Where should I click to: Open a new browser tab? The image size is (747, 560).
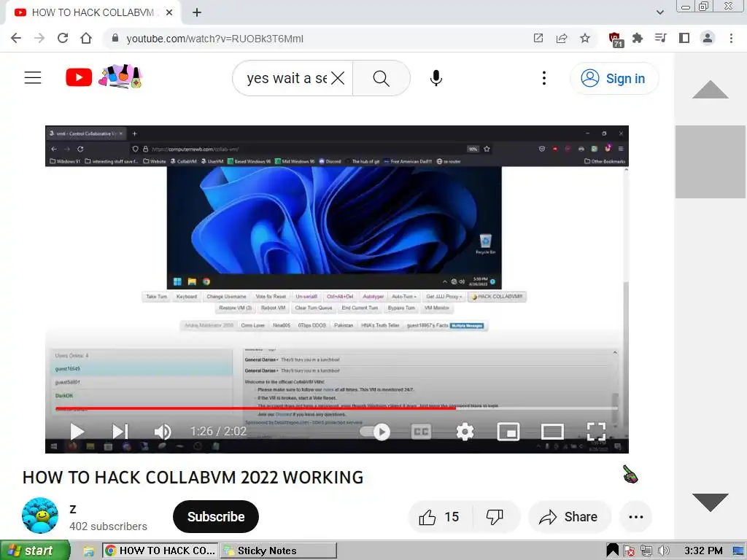click(x=197, y=12)
